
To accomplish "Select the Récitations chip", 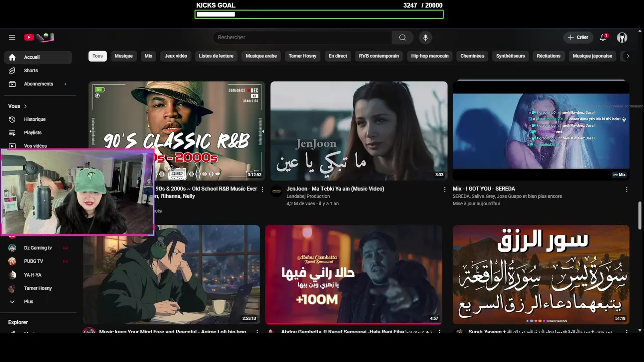I will coord(548,56).
